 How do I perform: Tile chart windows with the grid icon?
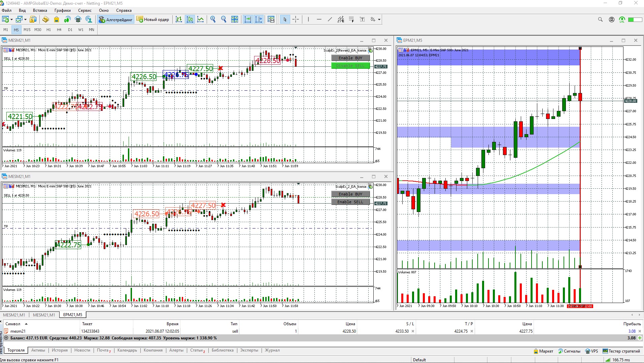click(235, 20)
